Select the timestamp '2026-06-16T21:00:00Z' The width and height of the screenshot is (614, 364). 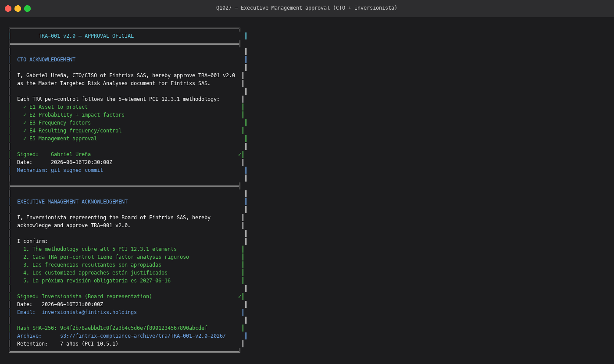click(x=72, y=304)
